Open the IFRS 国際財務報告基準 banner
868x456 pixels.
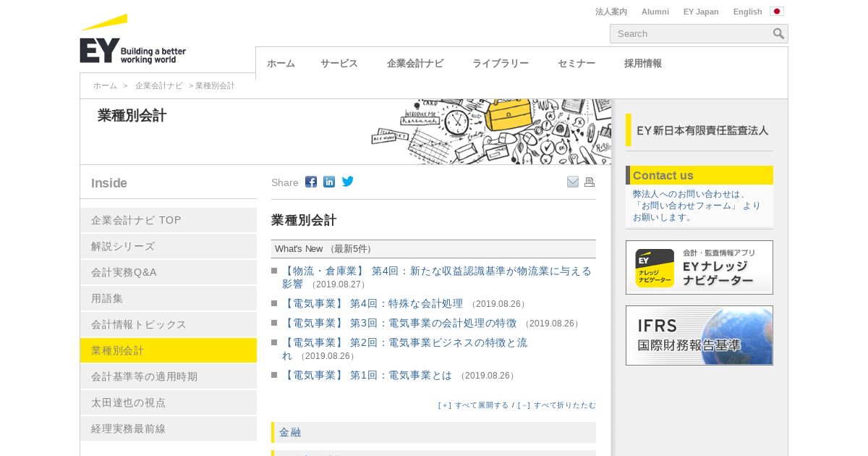pos(699,335)
